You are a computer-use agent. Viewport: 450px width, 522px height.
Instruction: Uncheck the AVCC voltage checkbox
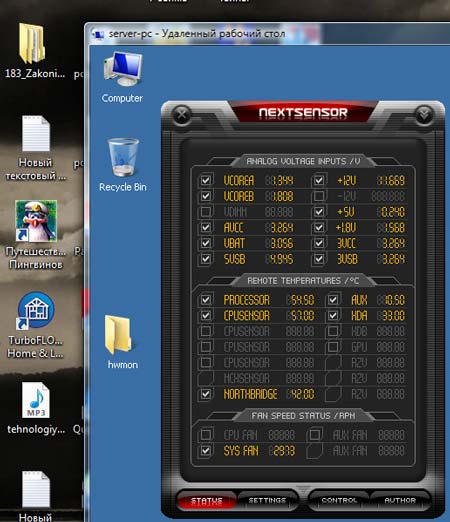206,227
